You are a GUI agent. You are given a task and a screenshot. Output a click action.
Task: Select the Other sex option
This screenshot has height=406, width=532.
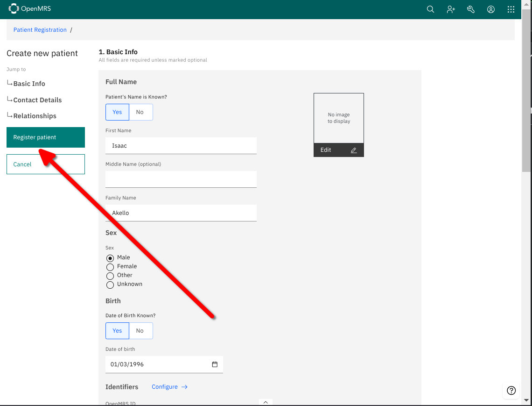tap(110, 276)
